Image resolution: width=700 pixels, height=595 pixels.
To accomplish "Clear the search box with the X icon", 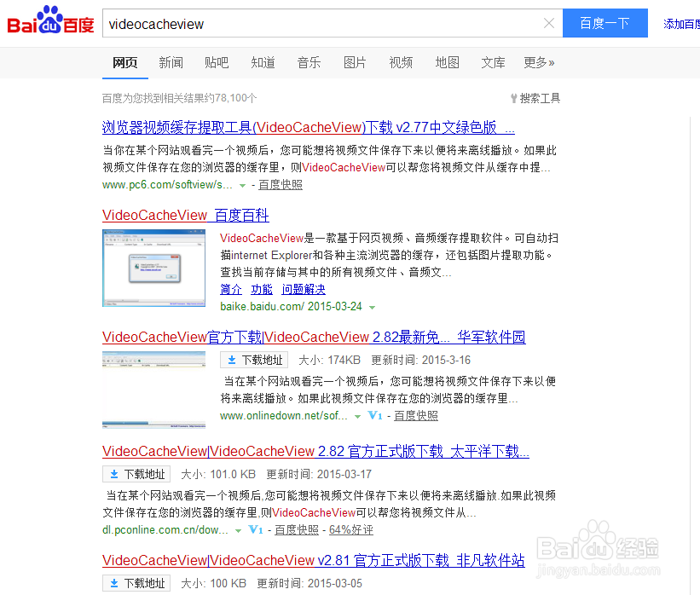I will tap(549, 23).
